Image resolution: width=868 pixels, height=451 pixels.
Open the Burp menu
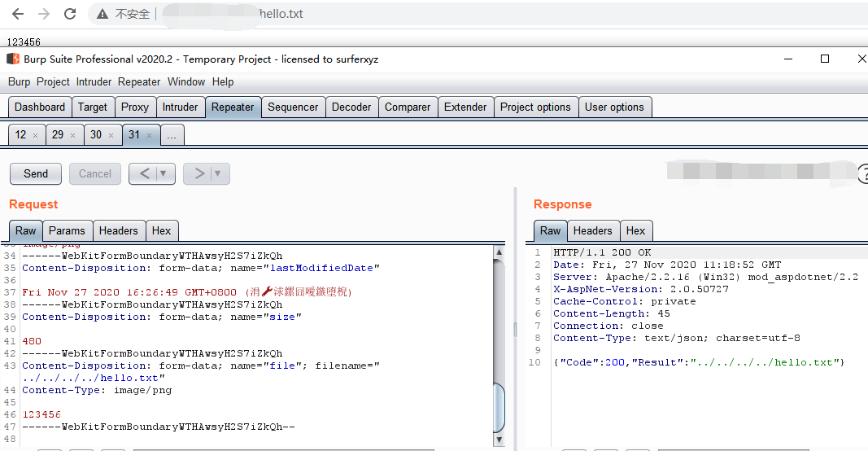20,82
